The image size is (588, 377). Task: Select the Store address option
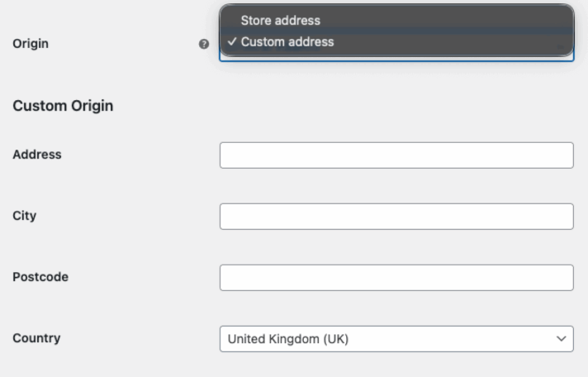(280, 20)
